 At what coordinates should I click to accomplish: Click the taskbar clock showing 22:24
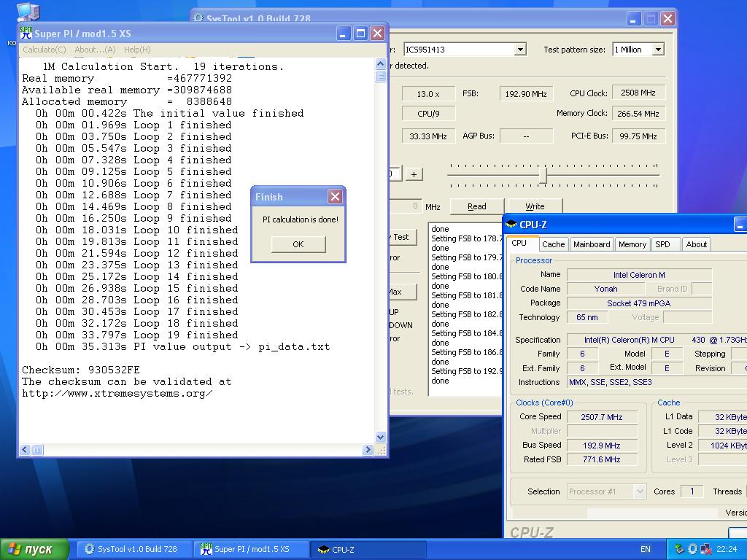click(727, 549)
